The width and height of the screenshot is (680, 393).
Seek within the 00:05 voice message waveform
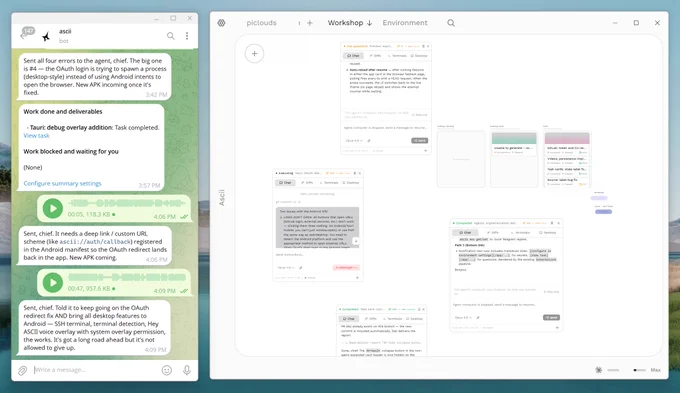[x=127, y=203]
